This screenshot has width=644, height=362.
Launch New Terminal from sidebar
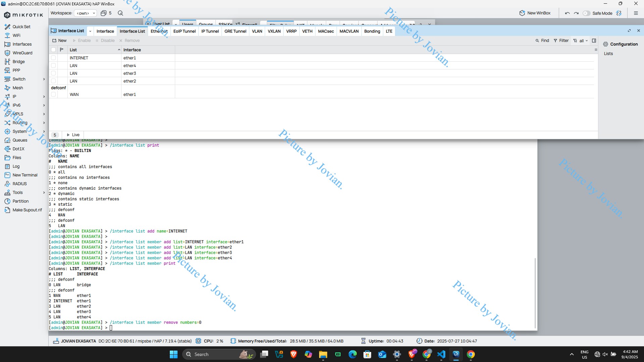25,175
